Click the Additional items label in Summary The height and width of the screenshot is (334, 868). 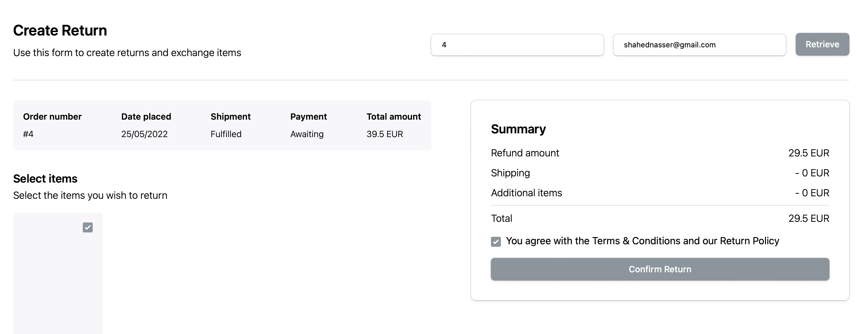click(526, 193)
